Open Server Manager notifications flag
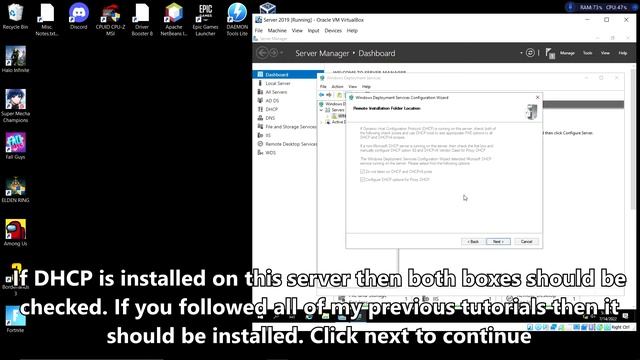640x360 pixels. pos(550,53)
